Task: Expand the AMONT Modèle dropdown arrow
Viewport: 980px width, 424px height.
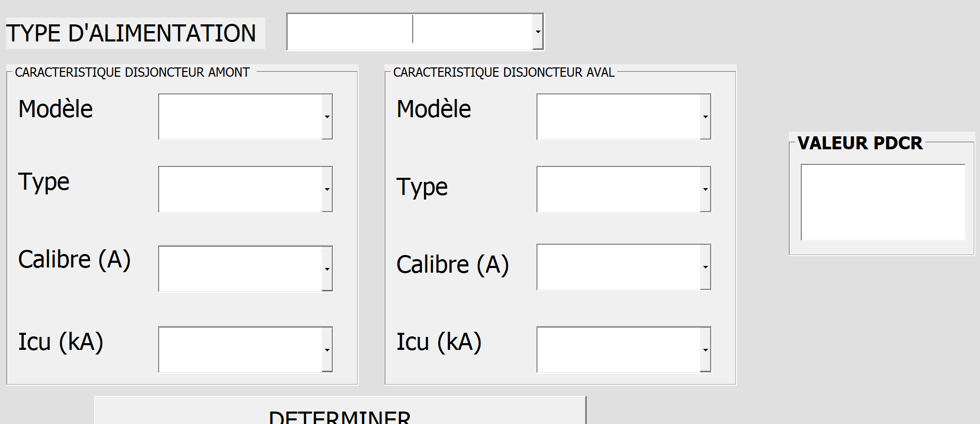Action: 327,117
